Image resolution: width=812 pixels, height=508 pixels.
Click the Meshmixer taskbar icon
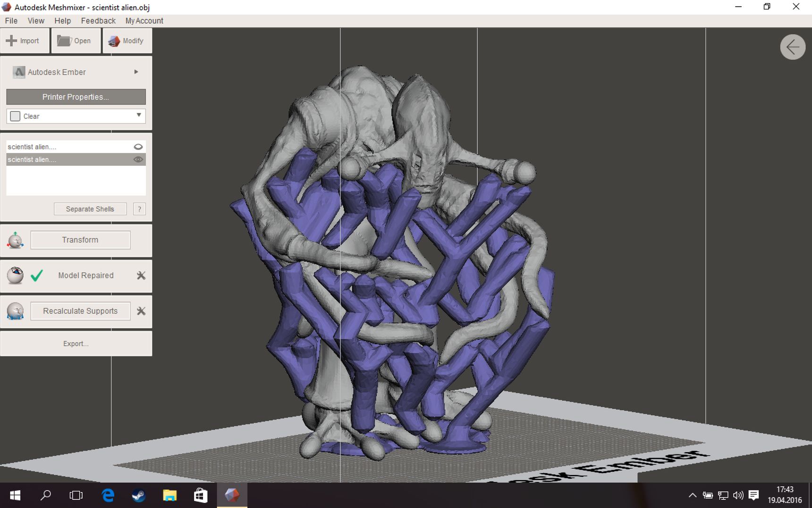tap(232, 495)
